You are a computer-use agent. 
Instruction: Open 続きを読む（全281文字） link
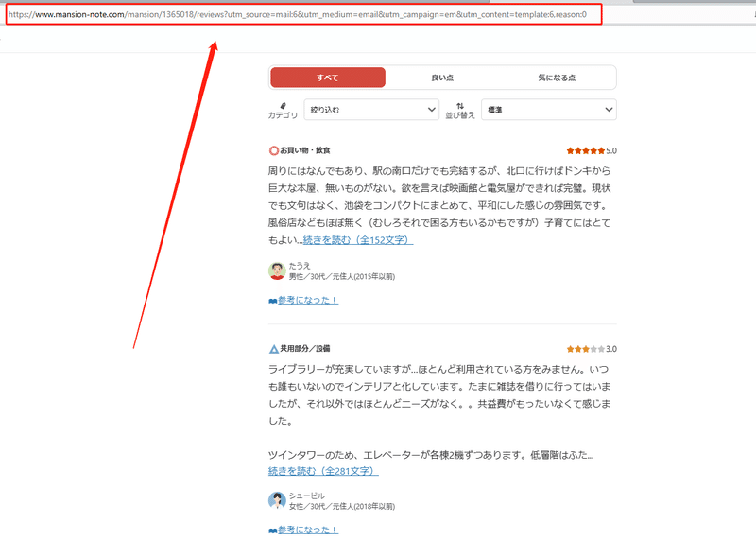323,471
